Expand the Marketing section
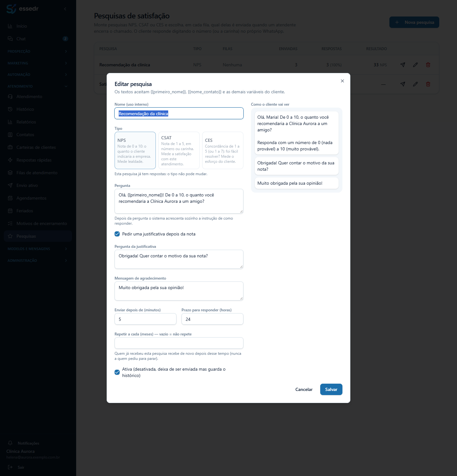Image resolution: width=457 pixels, height=476 pixels. [38, 63]
